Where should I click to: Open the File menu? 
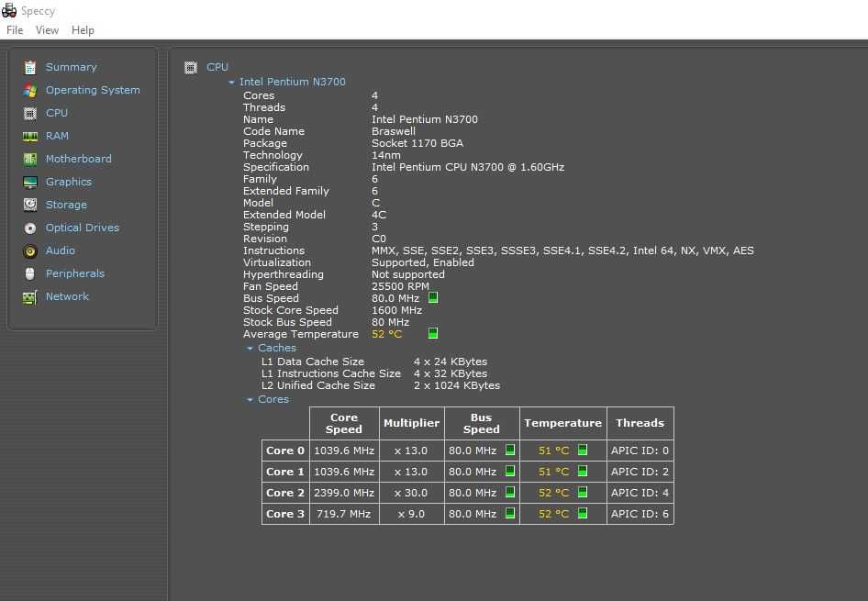[x=15, y=30]
